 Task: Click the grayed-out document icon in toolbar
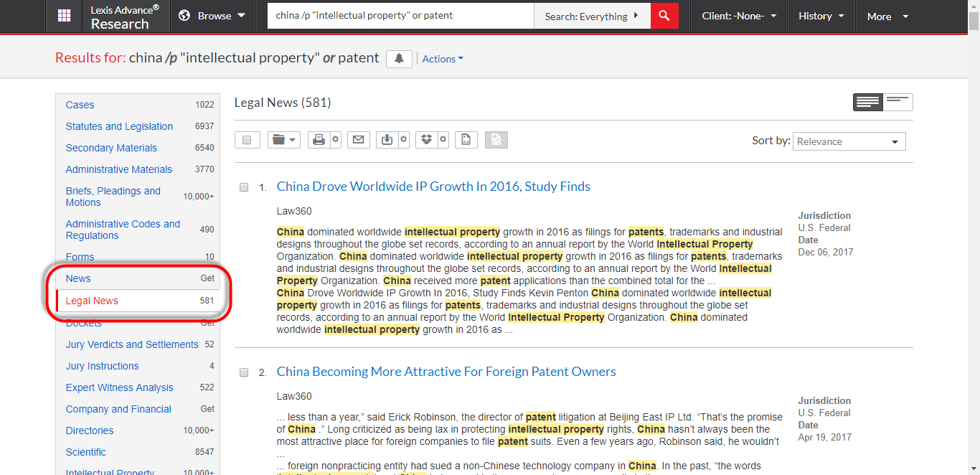pyautogui.click(x=496, y=140)
